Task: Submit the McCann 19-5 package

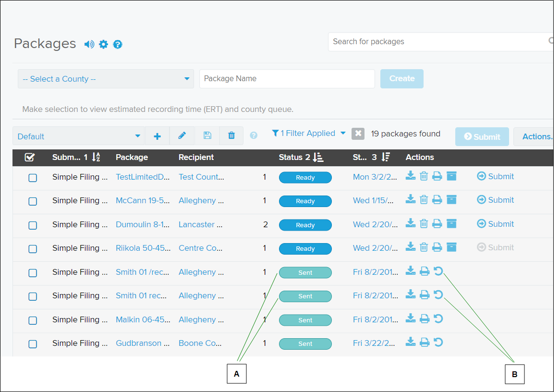Action: pos(495,199)
